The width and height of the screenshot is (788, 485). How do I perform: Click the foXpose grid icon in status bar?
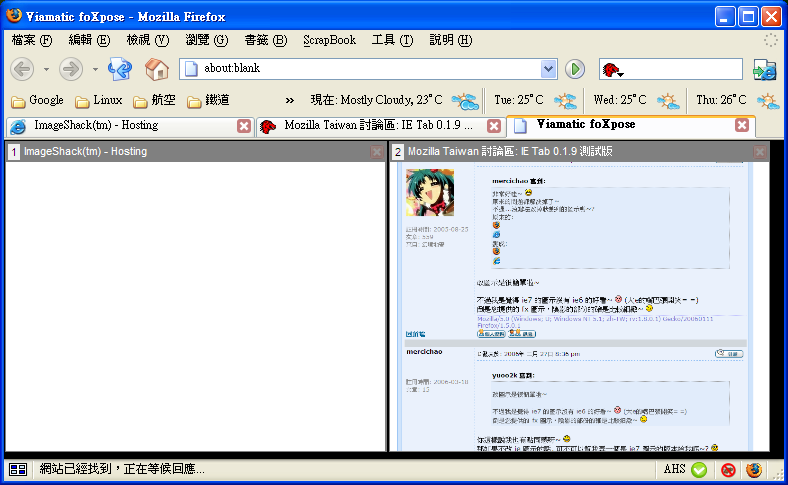pyautogui.click(x=18, y=469)
